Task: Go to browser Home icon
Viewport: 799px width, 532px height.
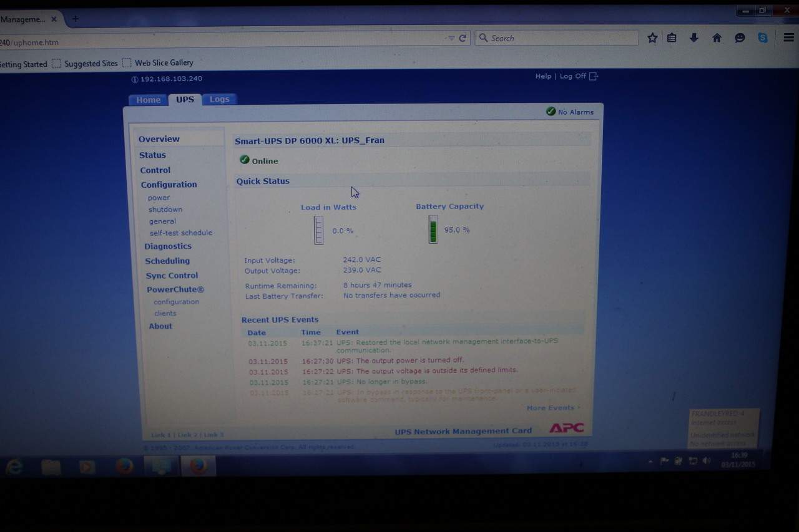Action: 717,38
